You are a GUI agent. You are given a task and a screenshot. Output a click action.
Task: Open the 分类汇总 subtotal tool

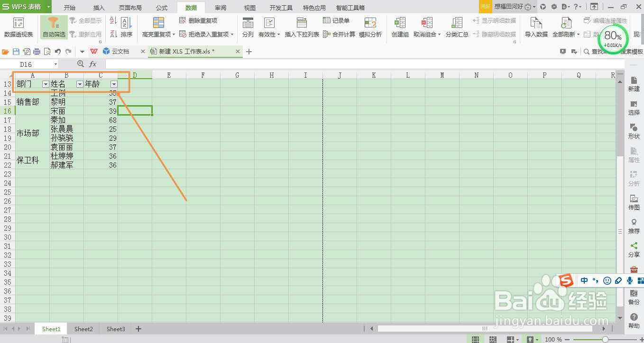click(x=457, y=27)
